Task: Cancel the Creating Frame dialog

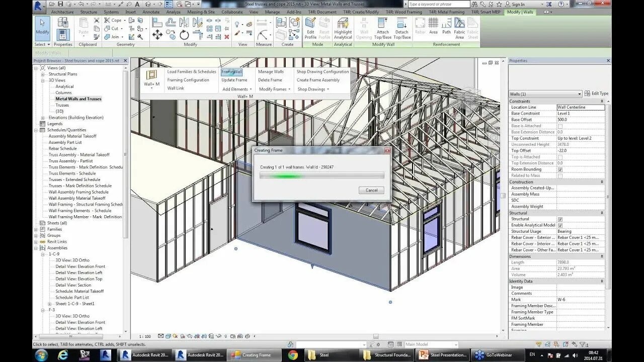Action: [371, 190]
